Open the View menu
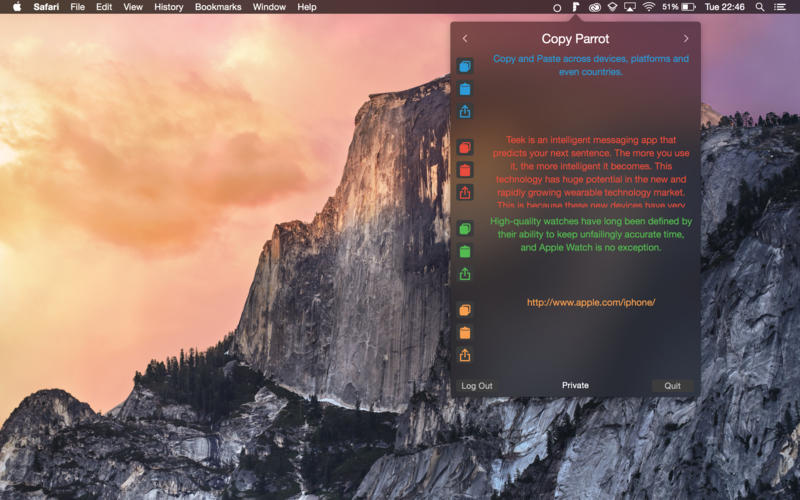 pyautogui.click(x=133, y=7)
